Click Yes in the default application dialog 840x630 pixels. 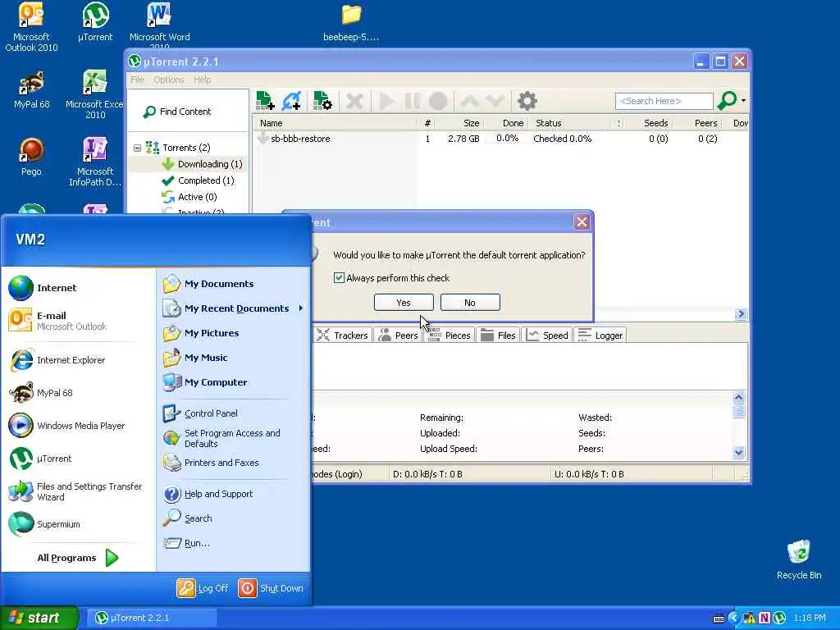tap(404, 302)
